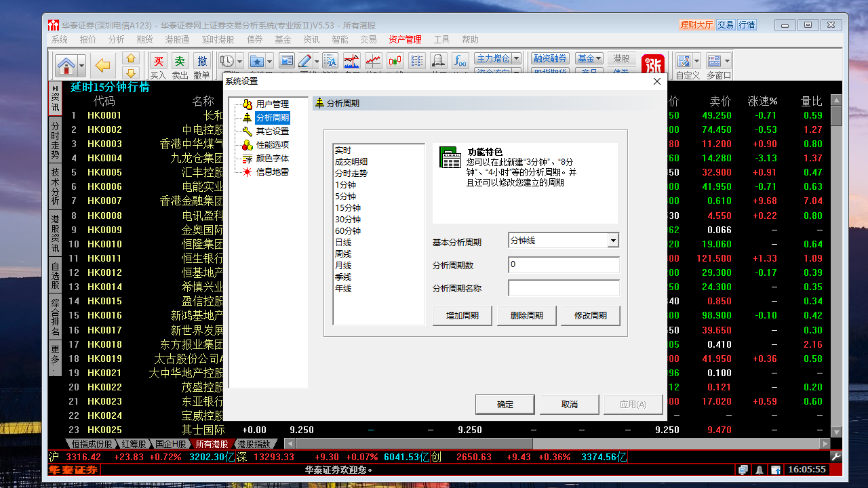This screenshot has width=868, height=488.
Task: Click the red 涨 icon in the toolbar
Action: [x=652, y=63]
